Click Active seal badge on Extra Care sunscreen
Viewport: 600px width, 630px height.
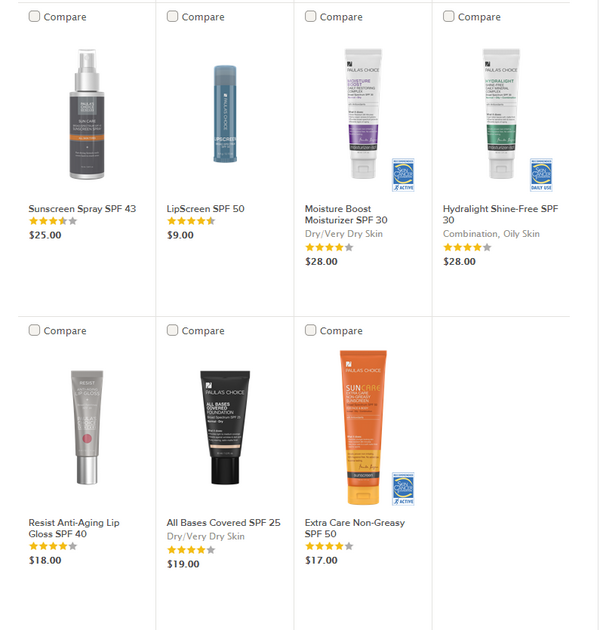(x=403, y=489)
